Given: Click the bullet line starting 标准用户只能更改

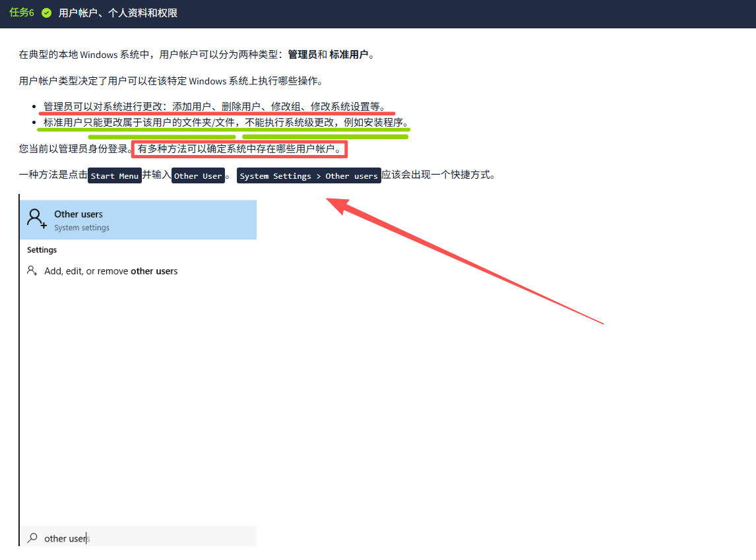Looking at the screenshot, I should tap(226, 123).
